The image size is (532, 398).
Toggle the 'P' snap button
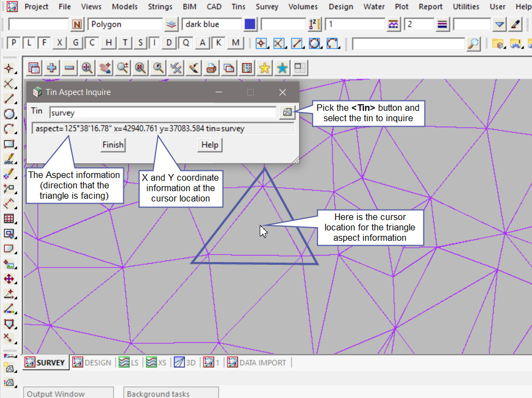tap(14, 43)
